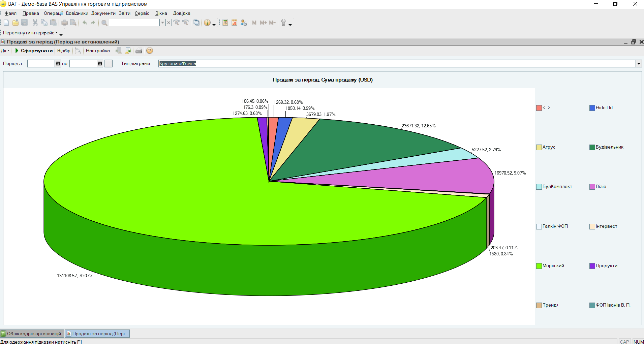Image resolution: width=644 pixels, height=344 pixels.
Task: Open the Дії actions dropdown
Action: coord(5,51)
